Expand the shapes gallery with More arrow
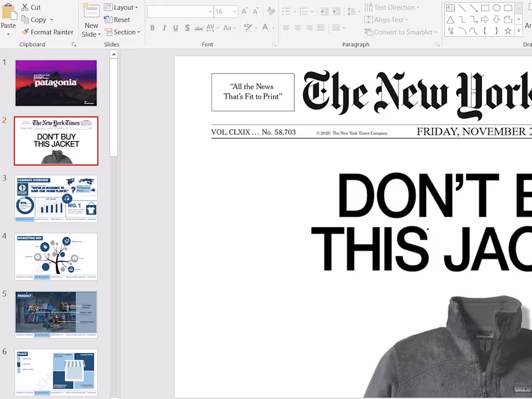Screen dimensions: 532x399 (519, 31)
